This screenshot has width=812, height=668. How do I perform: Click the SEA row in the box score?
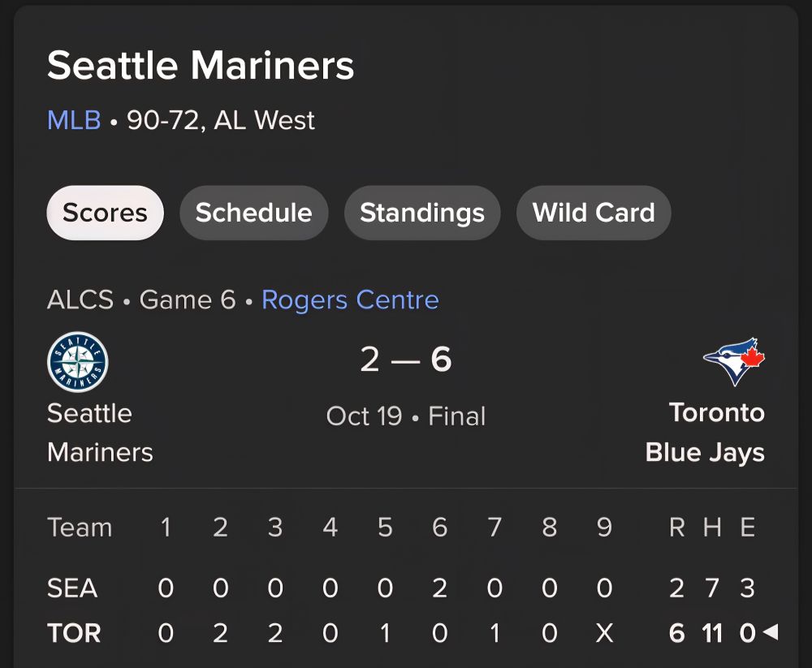coord(73,588)
